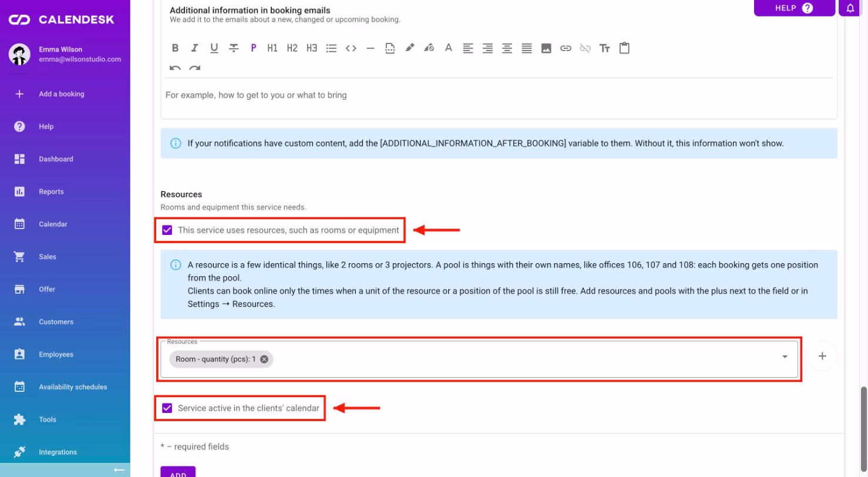
Task: Toggle bold formatting in the editor
Action: [x=175, y=48]
